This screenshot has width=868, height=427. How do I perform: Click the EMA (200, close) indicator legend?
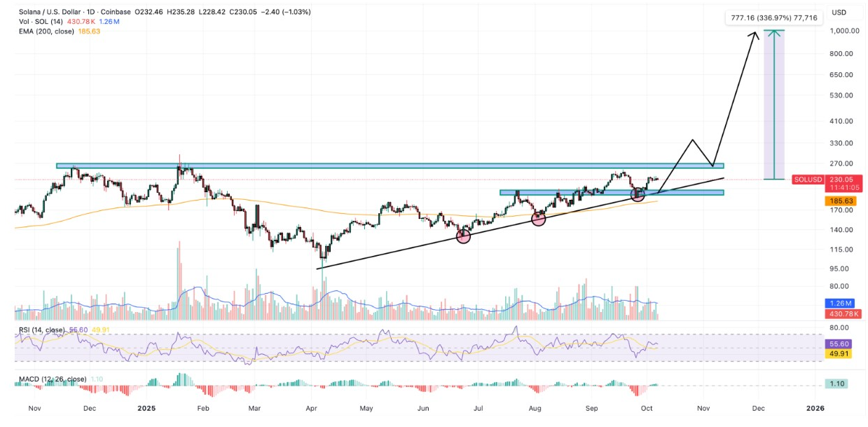[x=48, y=32]
